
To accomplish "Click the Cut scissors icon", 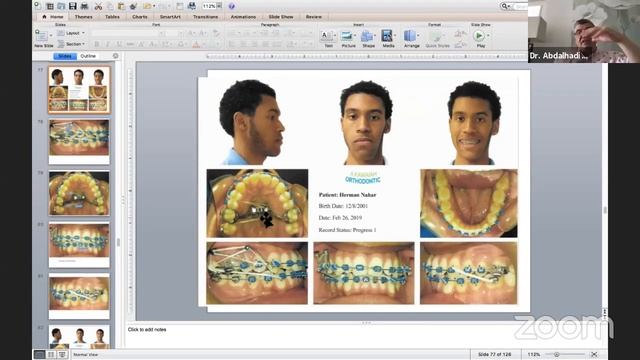I will (x=98, y=6).
